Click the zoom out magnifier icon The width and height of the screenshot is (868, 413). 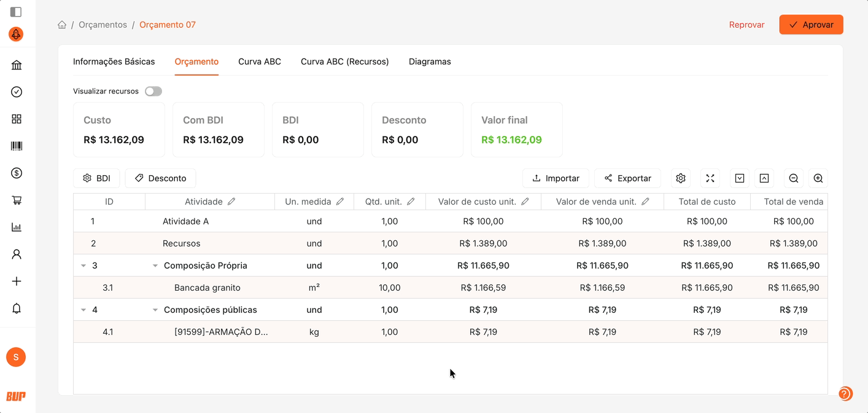tap(793, 178)
